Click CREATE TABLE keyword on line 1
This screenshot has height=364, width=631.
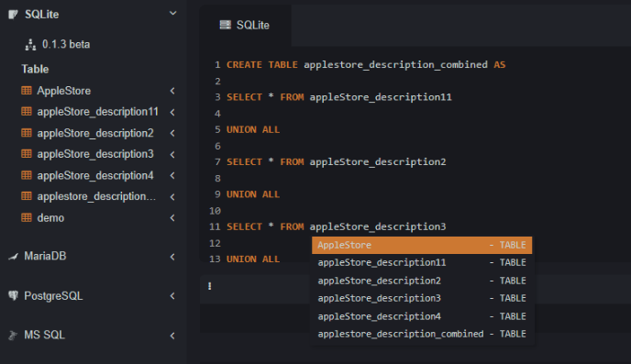tap(262, 65)
